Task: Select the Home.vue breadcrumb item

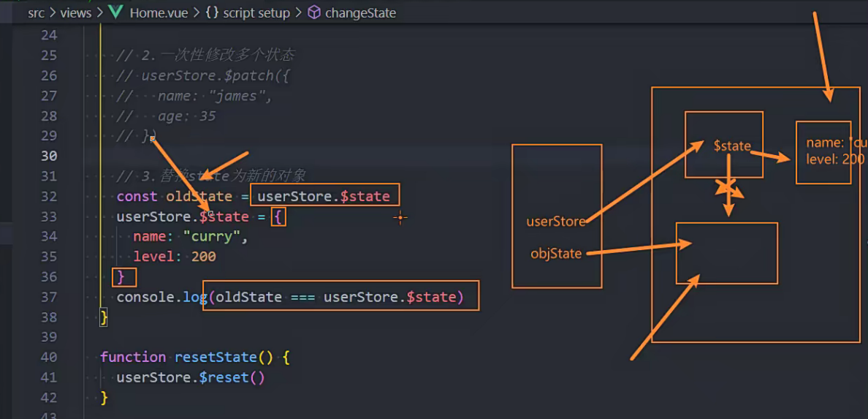Action: pos(160,13)
